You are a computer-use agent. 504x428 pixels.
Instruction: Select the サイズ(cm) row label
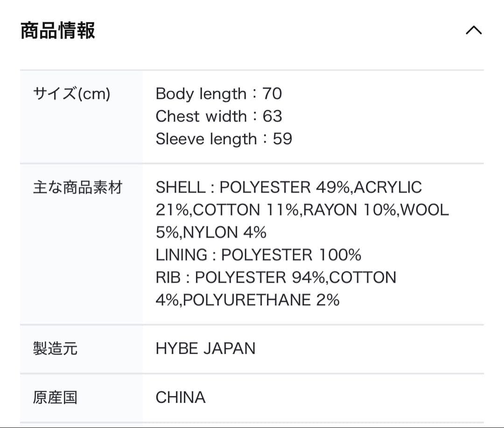71,94
